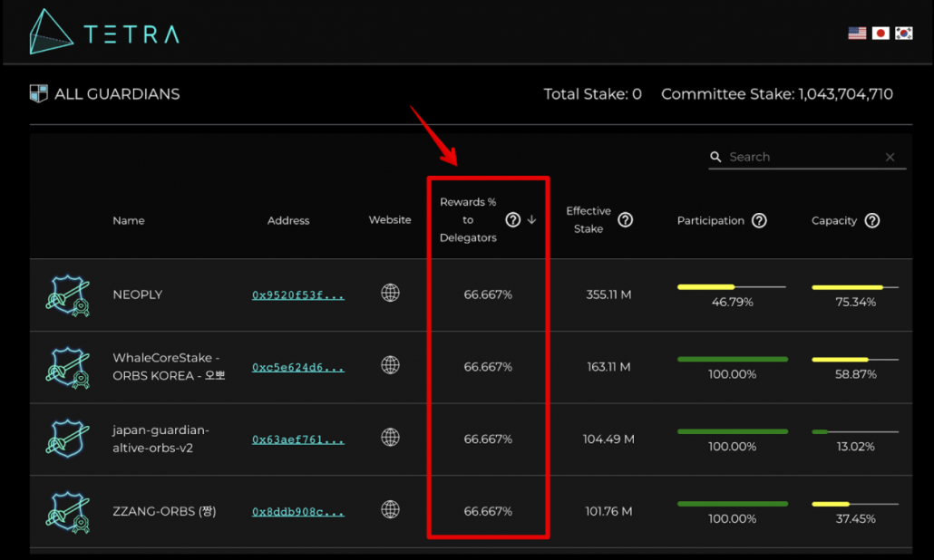Click Rewards % to Delegators header
934x560 pixels.
(468, 220)
